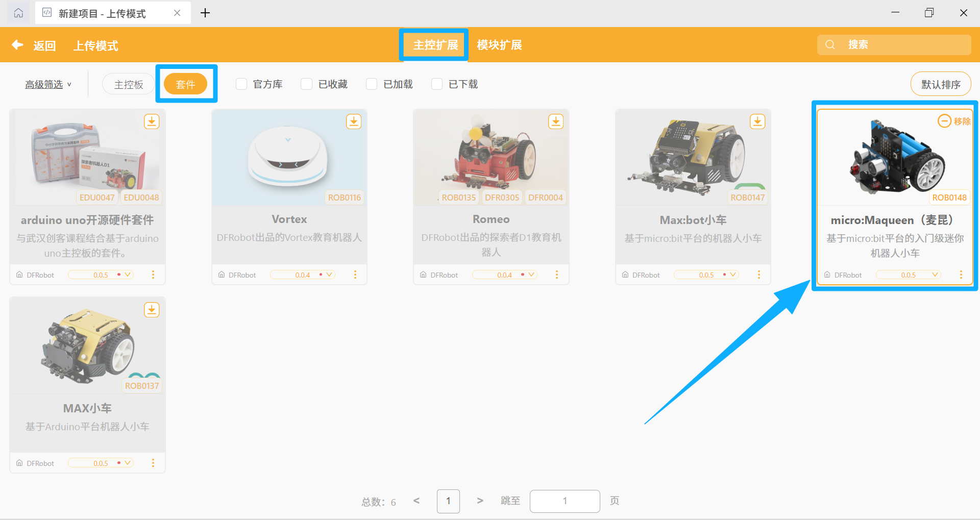Go to previous page with the < arrow
Screen dimensions: 980x520
(x=416, y=501)
